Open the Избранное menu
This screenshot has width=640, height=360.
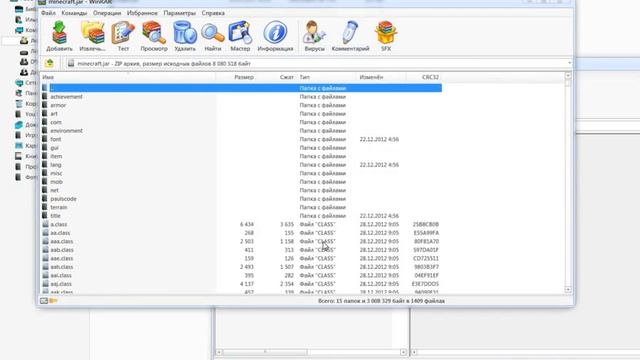[142, 13]
